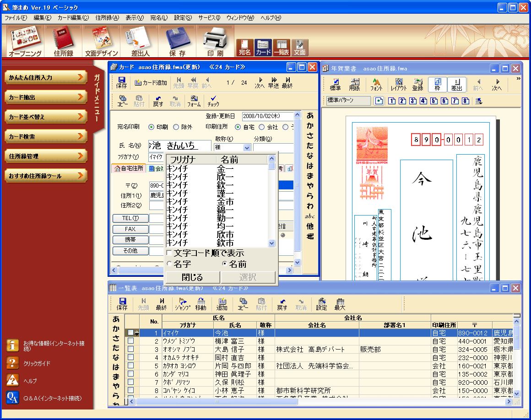Open the 文面デザイン design icon
This screenshot has width=531, height=420.
[101, 41]
